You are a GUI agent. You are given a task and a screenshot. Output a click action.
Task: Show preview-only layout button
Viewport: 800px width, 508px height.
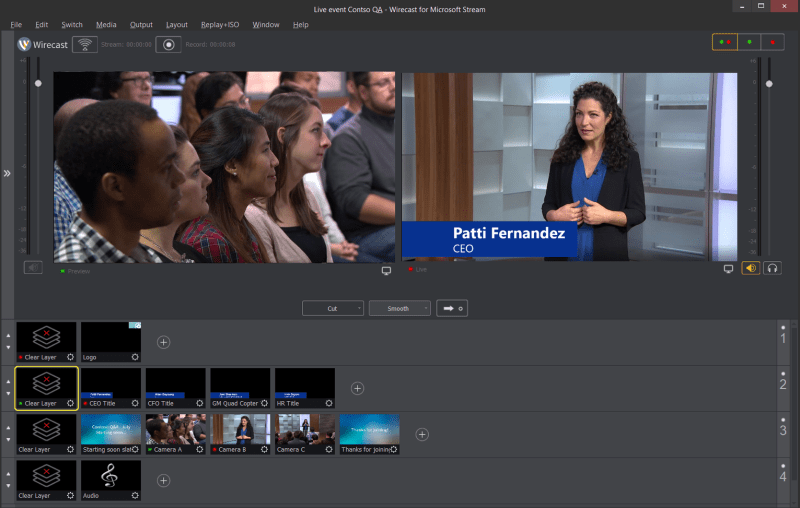coord(749,42)
